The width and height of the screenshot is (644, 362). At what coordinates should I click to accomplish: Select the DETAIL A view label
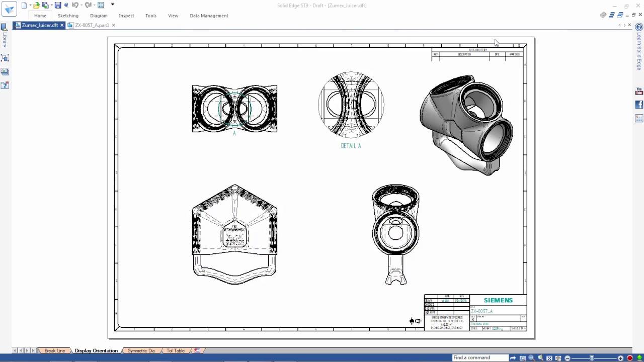click(351, 146)
